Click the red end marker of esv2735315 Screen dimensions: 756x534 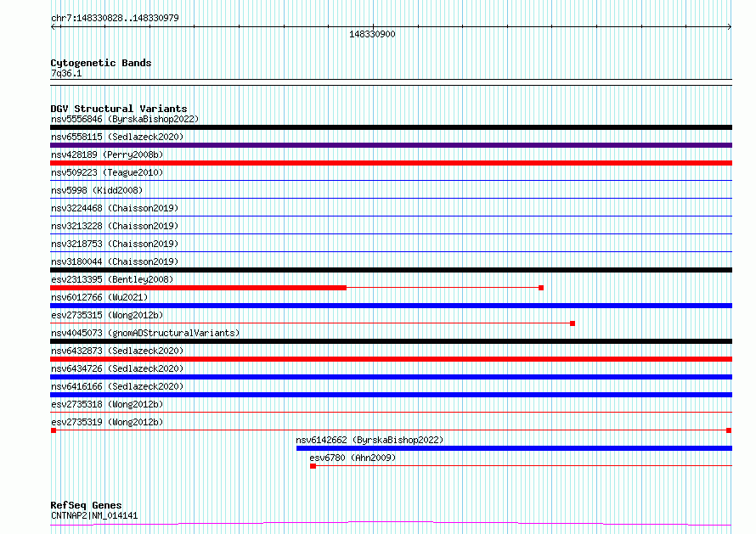(573, 323)
